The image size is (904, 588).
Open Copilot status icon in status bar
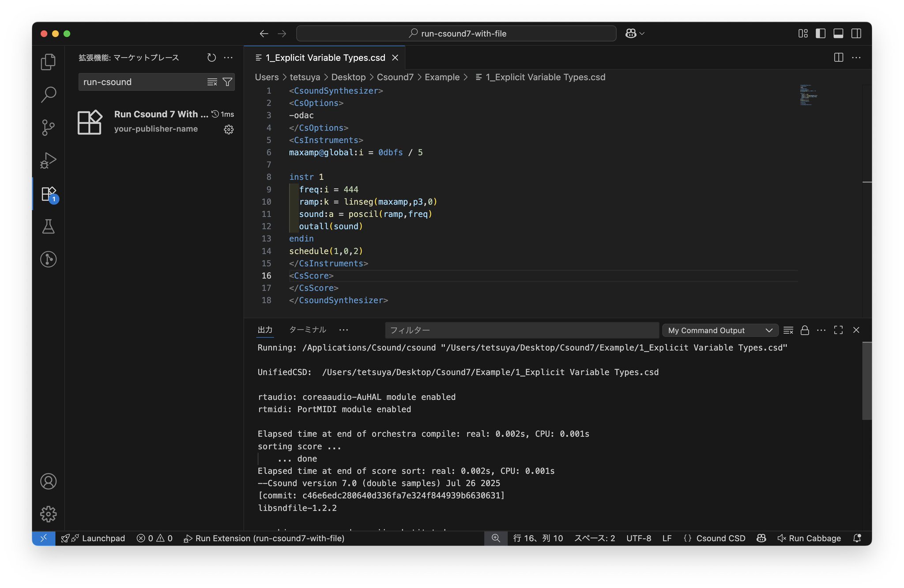761,538
